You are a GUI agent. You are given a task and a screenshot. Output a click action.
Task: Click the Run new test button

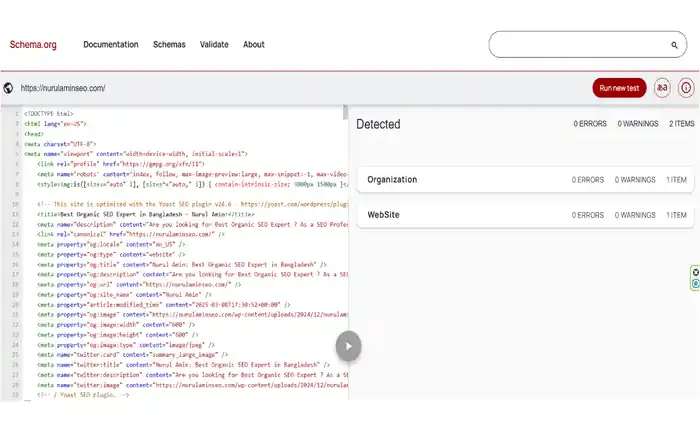pos(619,88)
